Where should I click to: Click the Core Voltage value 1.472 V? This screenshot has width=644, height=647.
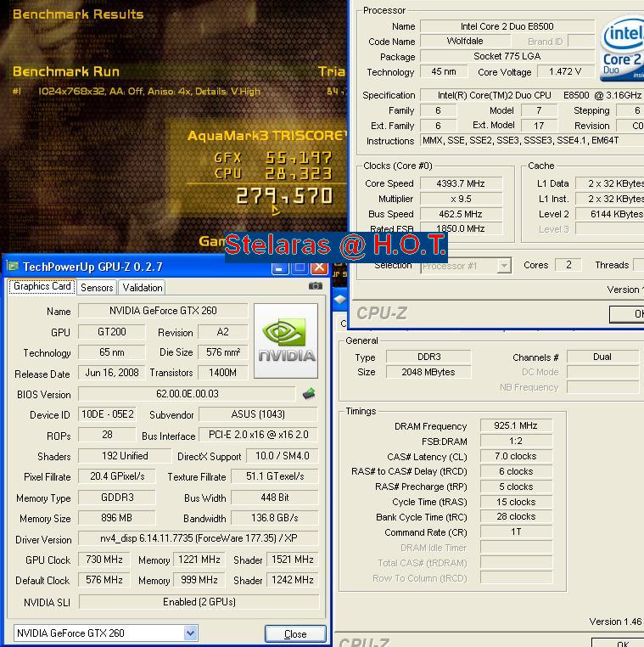point(565,71)
